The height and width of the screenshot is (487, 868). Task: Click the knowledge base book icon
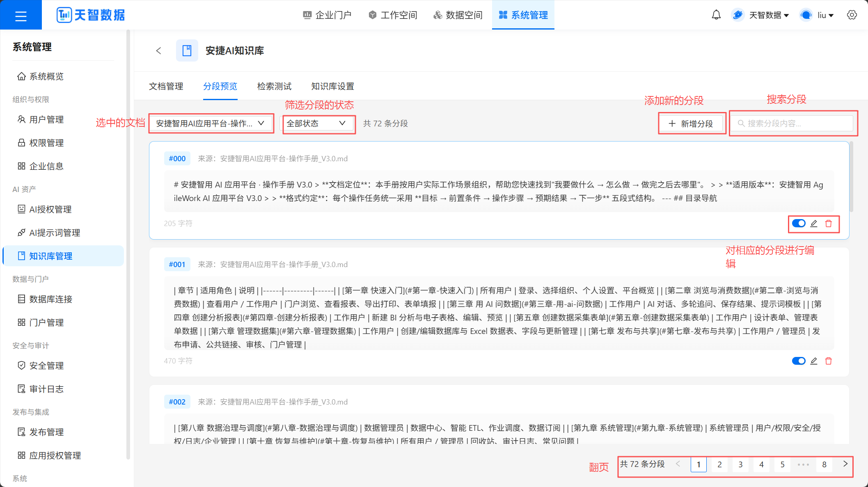(x=187, y=50)
